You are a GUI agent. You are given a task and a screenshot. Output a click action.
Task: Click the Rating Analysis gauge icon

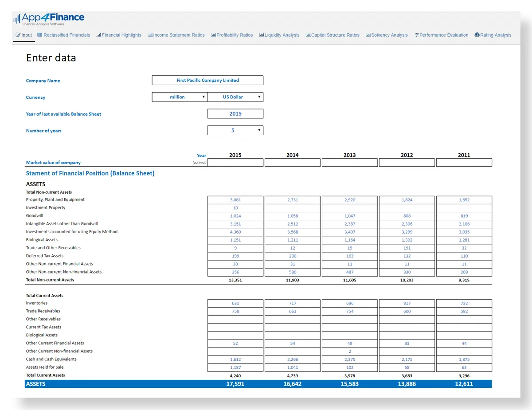pyautogui.click(x=477, y=35)
